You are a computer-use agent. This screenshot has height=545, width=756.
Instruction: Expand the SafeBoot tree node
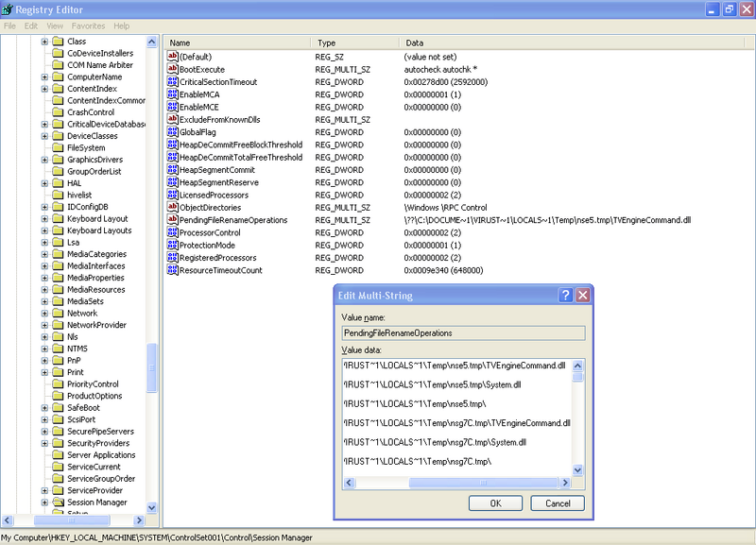pos(44,408)
